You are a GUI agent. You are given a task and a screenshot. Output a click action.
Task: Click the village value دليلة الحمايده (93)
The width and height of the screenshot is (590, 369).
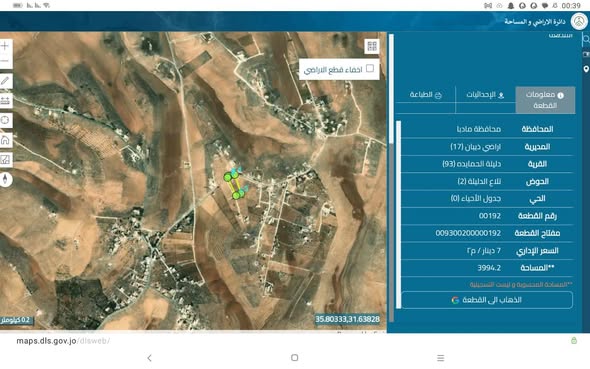pos(472,164)
